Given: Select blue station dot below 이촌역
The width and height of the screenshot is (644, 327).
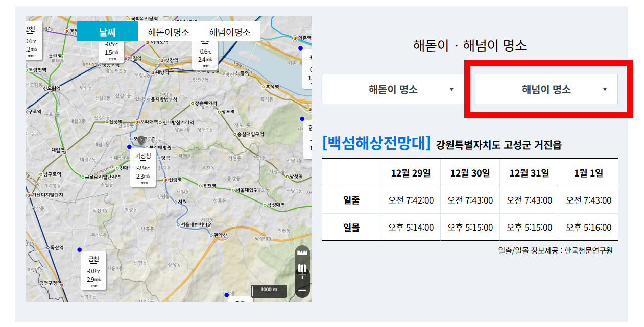Looking at the screenshot, I should (300, 48).
